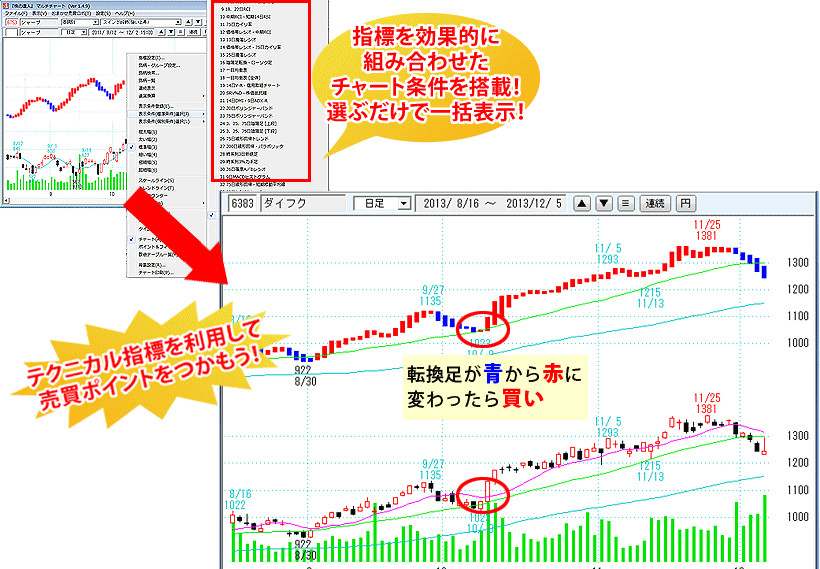
Task: Choose 背景設定(K)... from the context menu
Action: [153, 265]
